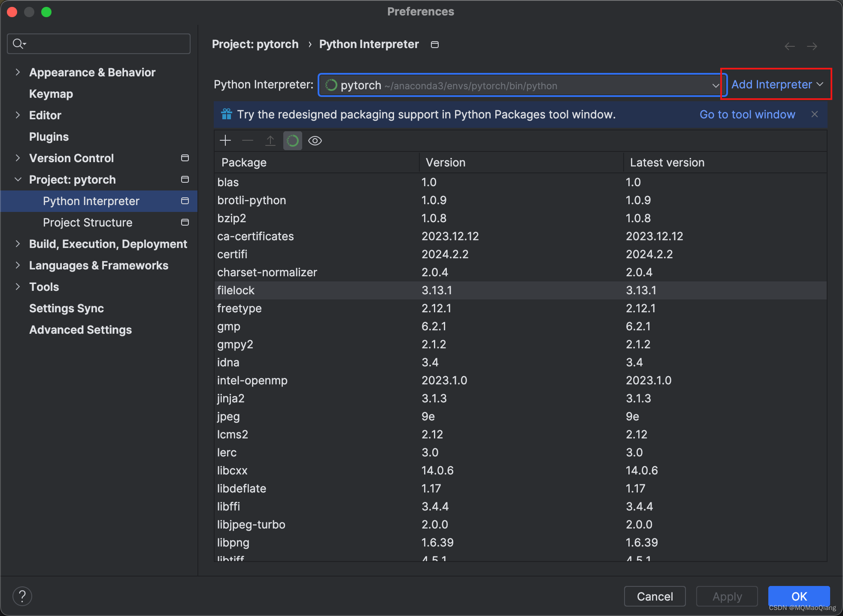
Task: Select the freetype package row
Action: (521, 308)
